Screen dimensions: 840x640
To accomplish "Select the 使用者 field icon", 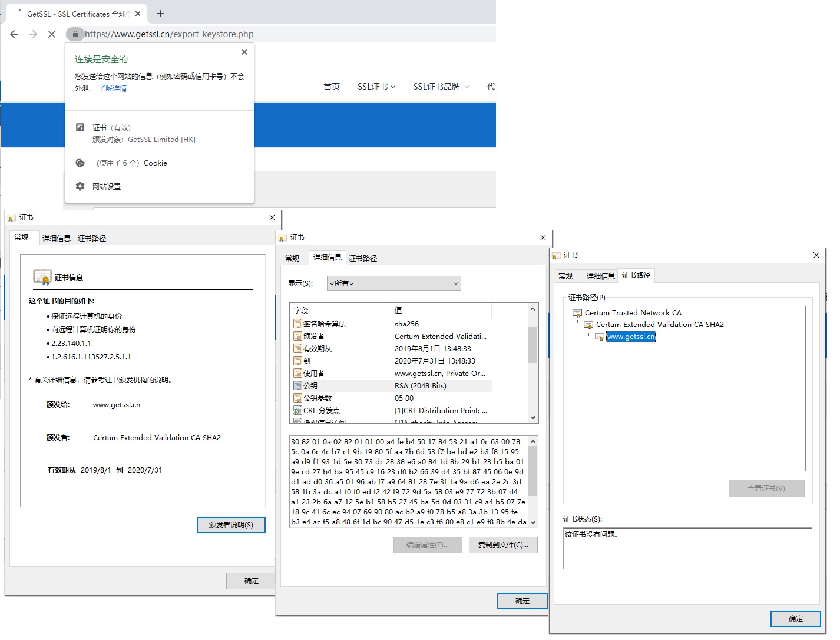I will coord(297,373).
